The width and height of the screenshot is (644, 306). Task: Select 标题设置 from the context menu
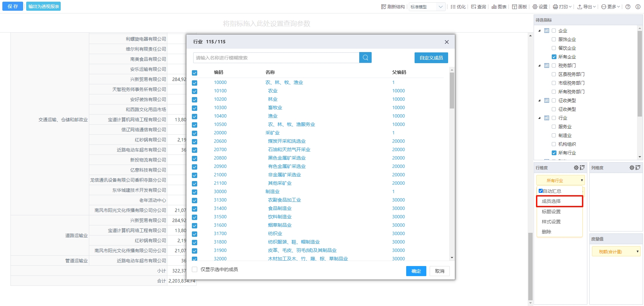(551, 212)
